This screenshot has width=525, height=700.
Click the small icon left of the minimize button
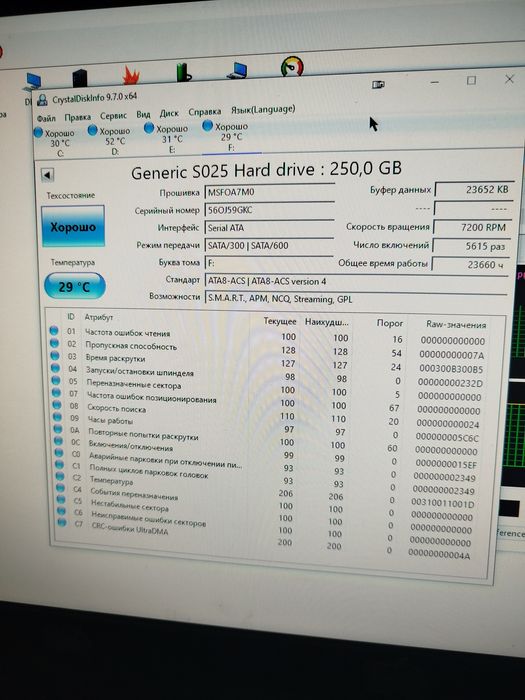coord(378,84)
